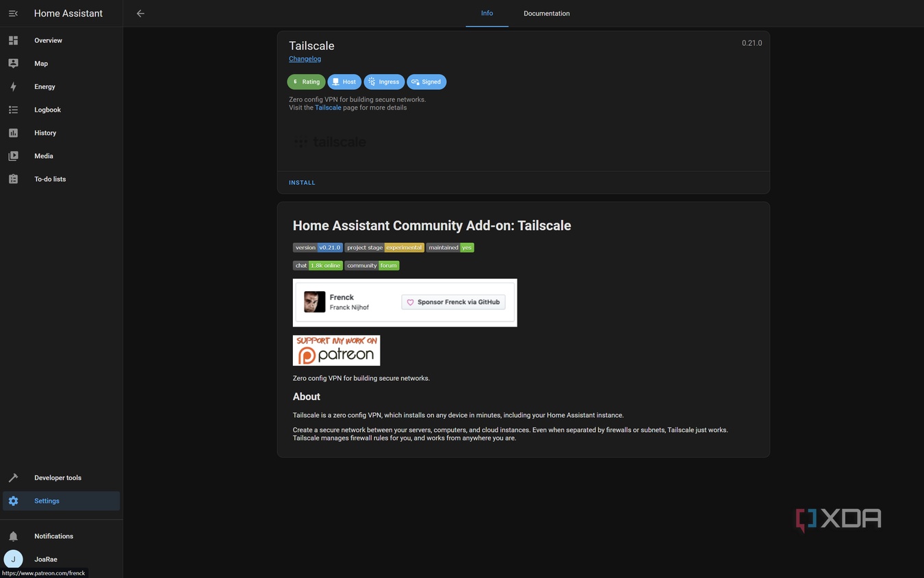Click the History chart icon

(13, 133)
